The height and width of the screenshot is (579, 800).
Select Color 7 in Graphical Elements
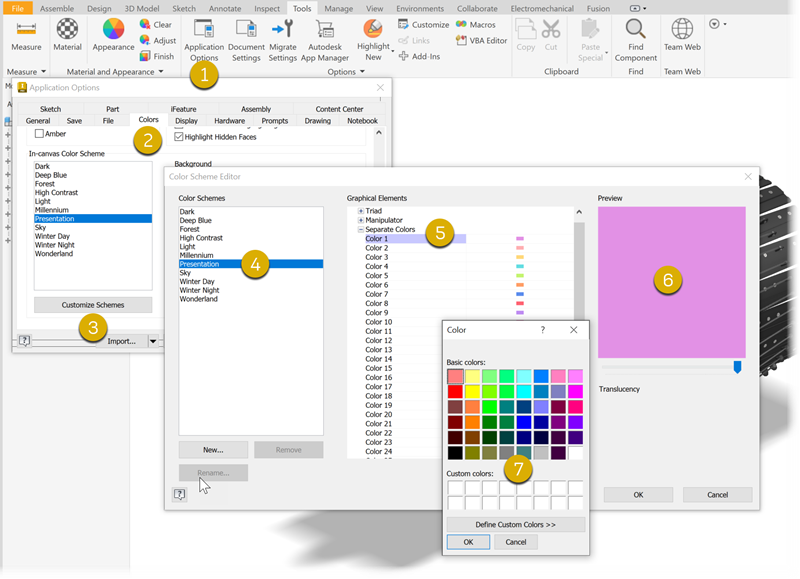[377, 294]
